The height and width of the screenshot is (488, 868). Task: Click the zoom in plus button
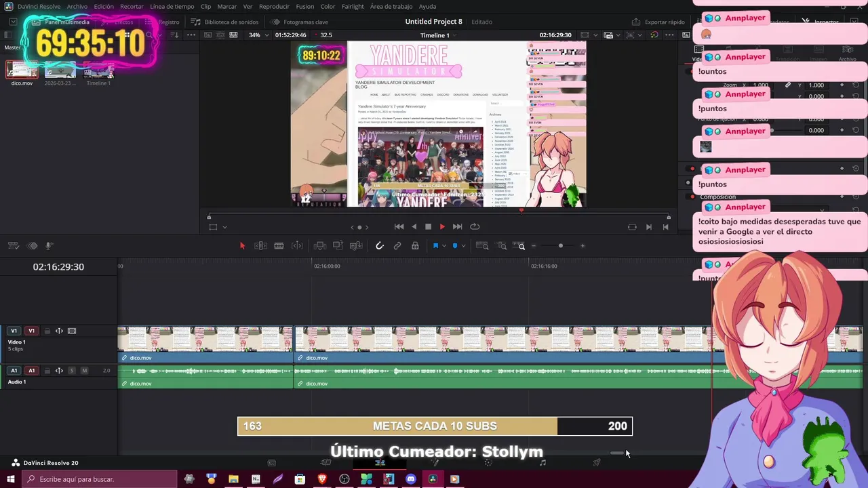[583, 246]
